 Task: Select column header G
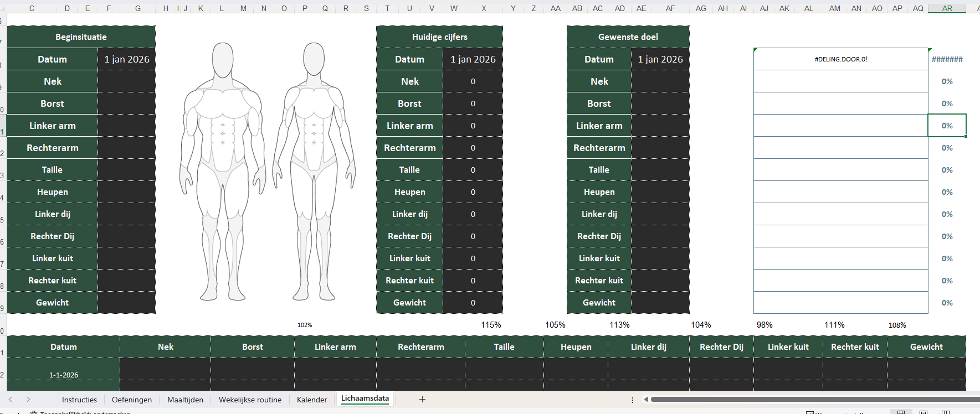click(138, 8)
